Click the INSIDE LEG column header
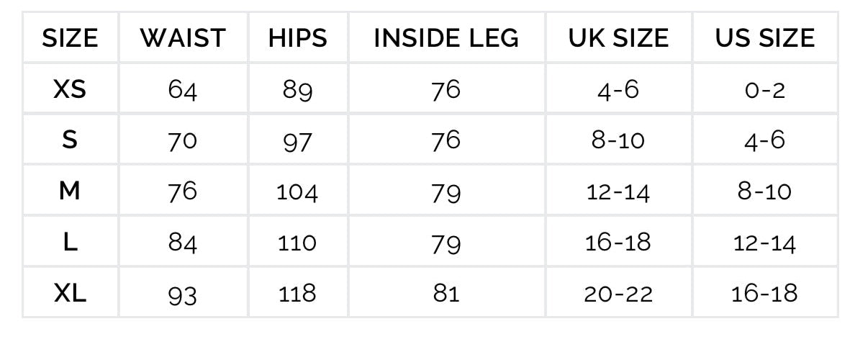Screen dimensions: 868x347 (446, 38)
